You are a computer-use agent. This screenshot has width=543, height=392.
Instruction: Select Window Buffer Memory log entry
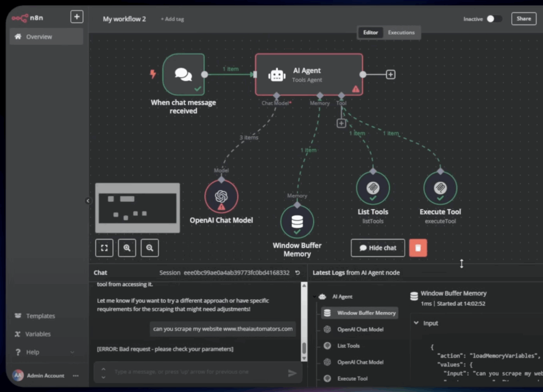tap(360, 313)
